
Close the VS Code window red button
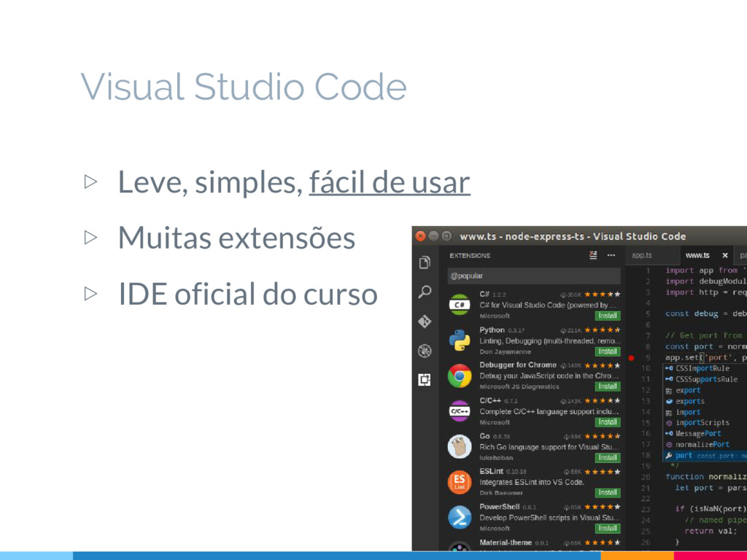[x=420, y=236]
